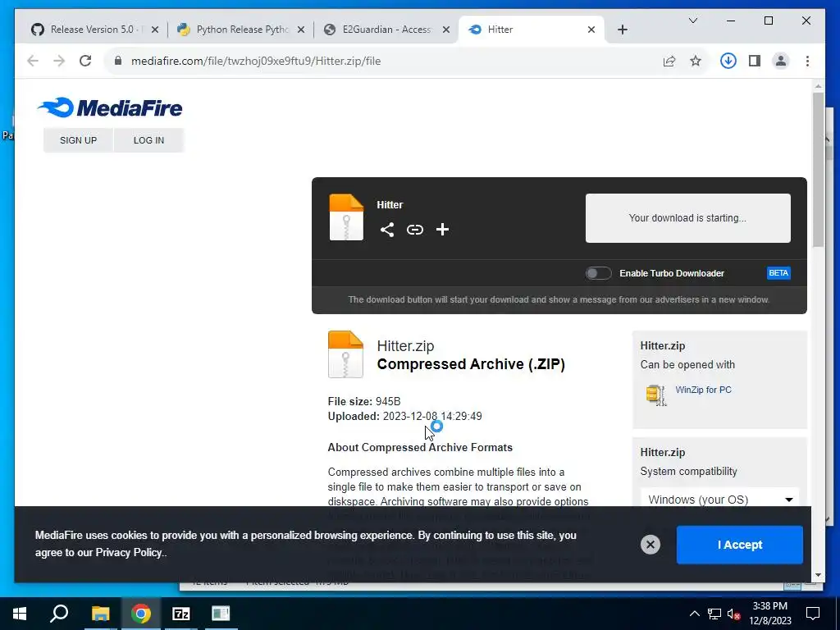Open Chrome downloads indicator icon

728,61
